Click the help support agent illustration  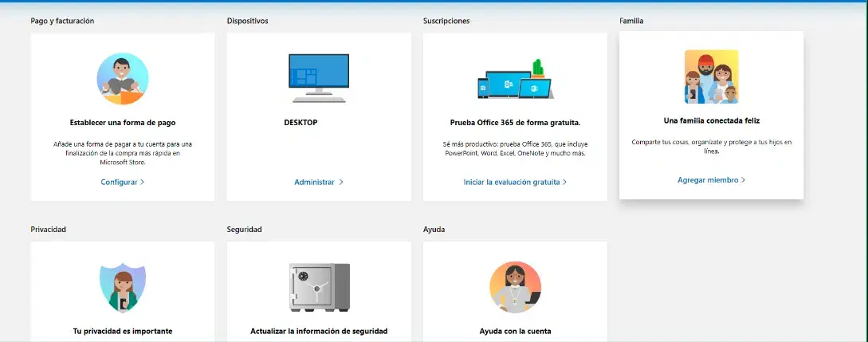[x=516, y=288]
